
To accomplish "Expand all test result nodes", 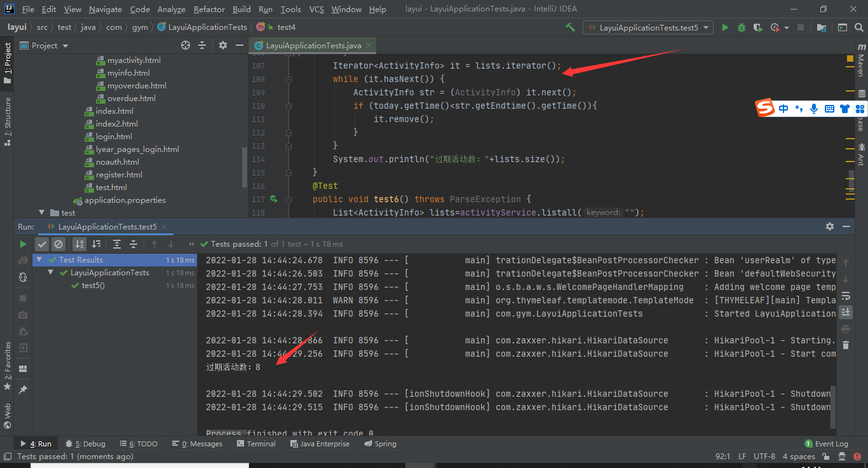I will click(117, 244).
